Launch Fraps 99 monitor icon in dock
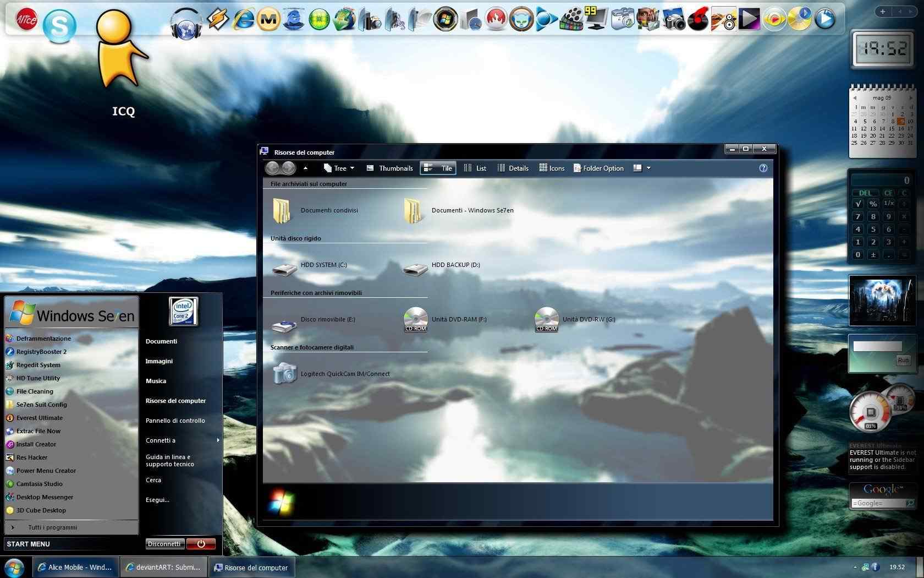This screenshot has height=578, width=924. [x=597, y=18]
